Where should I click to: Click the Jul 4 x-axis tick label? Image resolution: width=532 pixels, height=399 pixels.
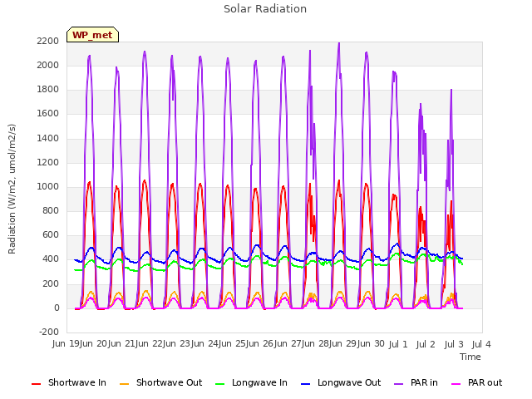[481, 345]
